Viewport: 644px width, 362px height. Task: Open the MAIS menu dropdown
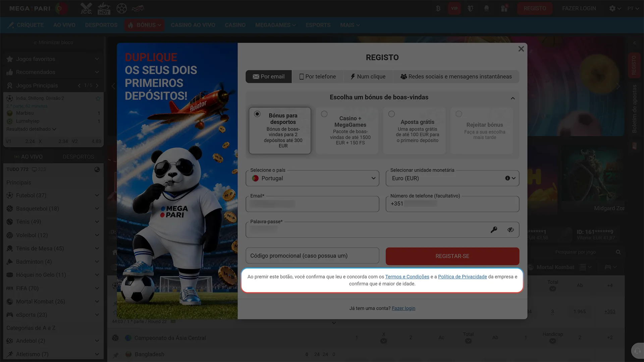pos(350,25)
